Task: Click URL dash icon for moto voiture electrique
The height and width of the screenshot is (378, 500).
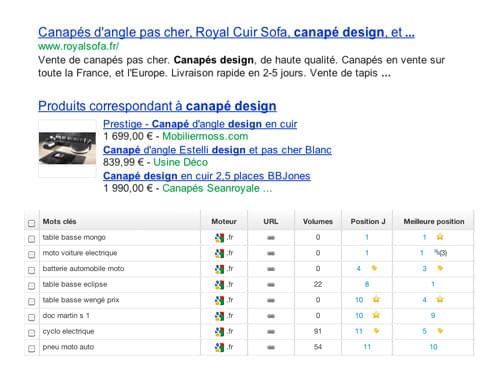Action: click(x=271, y=253)
